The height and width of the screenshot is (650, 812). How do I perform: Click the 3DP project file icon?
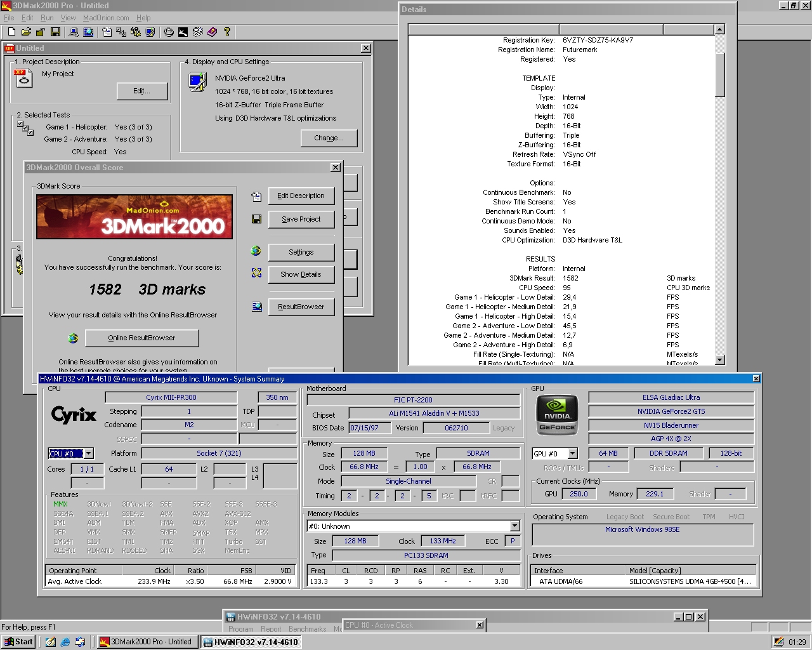point(22,78)
